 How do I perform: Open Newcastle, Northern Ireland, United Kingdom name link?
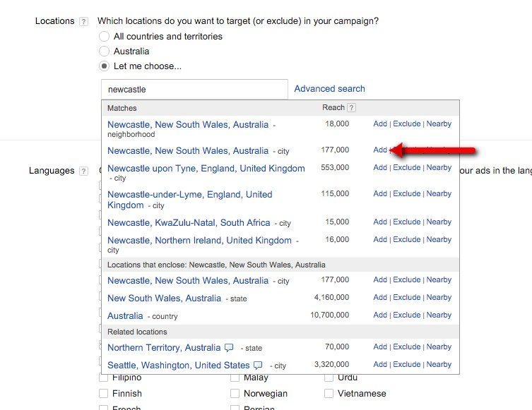click(x=199, y=240)
